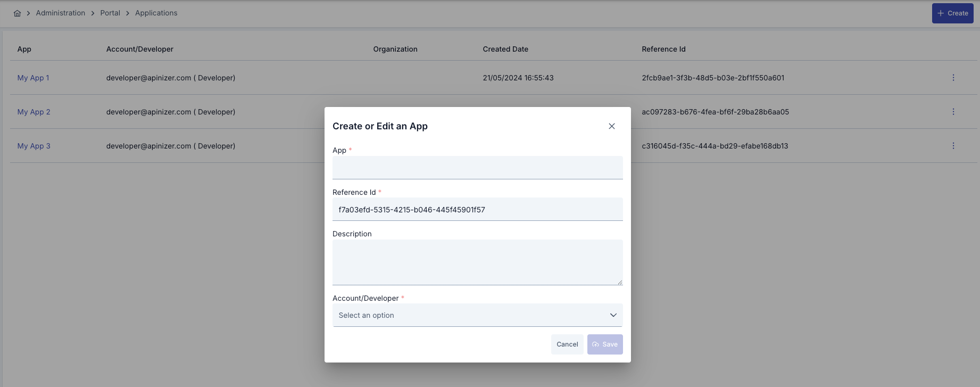Open the three-dot menu for My App 1
Viewport: 980px width, 387px height.
(953, 78)
